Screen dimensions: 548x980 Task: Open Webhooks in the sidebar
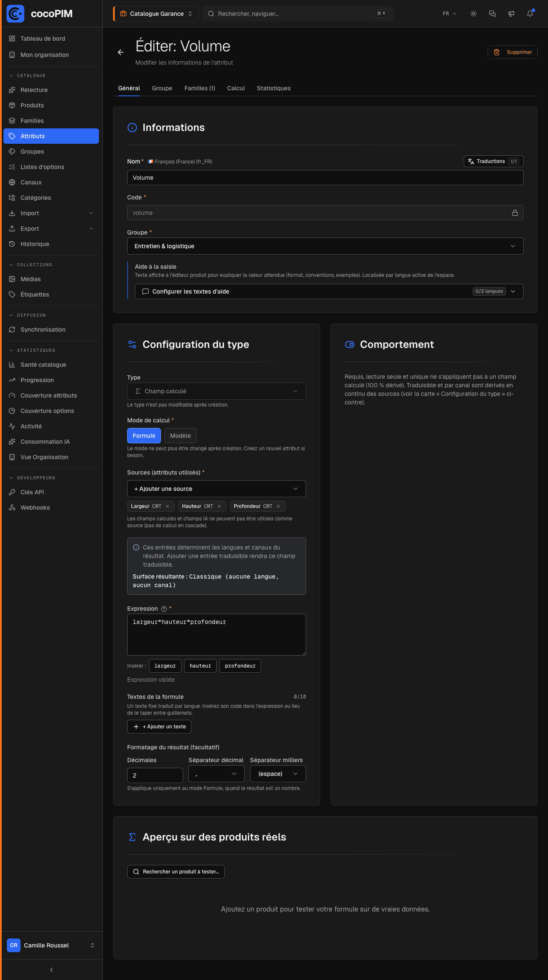(51, 508)
